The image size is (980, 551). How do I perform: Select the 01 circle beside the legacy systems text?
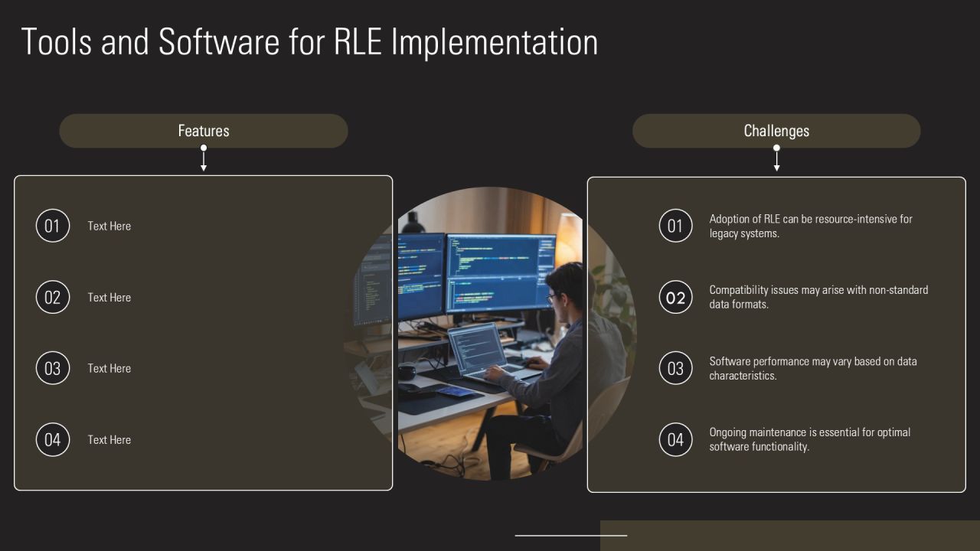tap(675, 226)
